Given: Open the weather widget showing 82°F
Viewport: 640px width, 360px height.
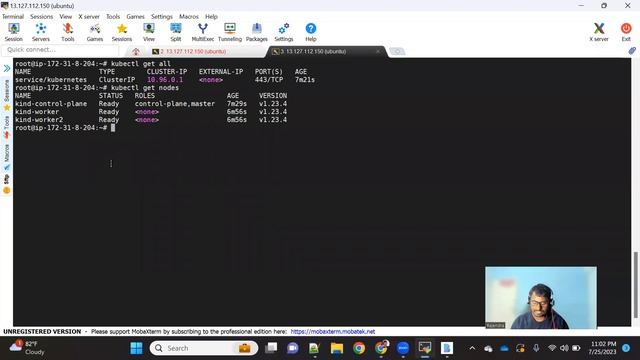Looking at the screenshot, I should pyautogui.click(x=27, y=348).
